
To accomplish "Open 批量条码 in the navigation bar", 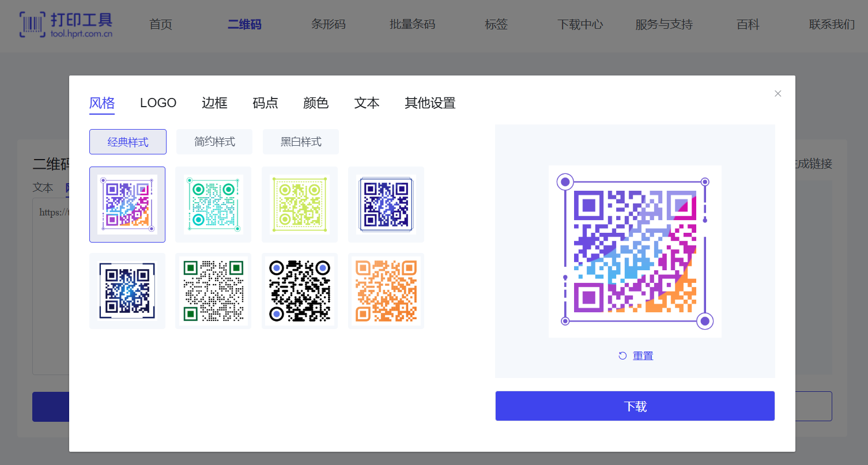I will point(412,24).
